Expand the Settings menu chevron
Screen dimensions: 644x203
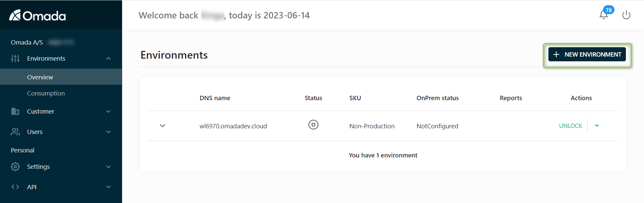click(x=108, y=167)
